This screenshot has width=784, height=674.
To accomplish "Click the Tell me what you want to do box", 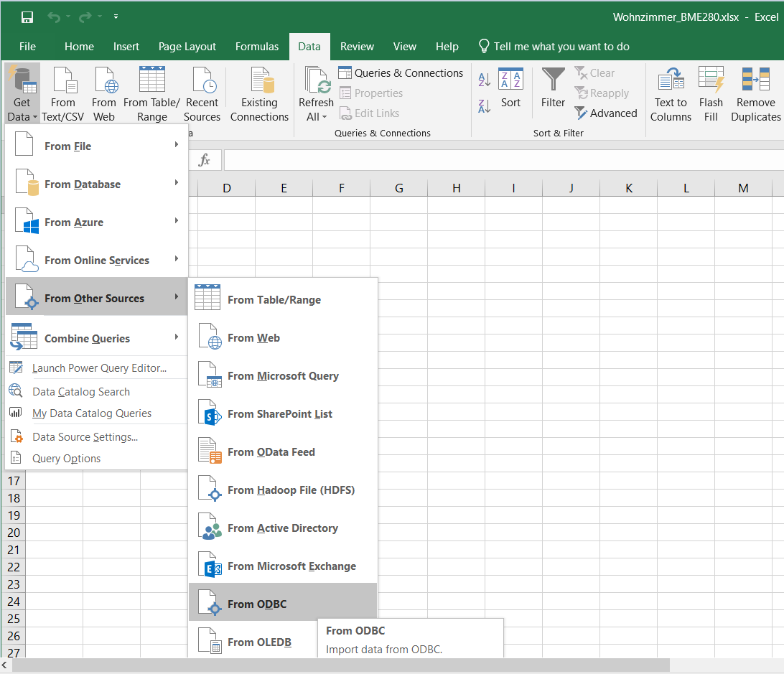I will click(x=554, y=47).
